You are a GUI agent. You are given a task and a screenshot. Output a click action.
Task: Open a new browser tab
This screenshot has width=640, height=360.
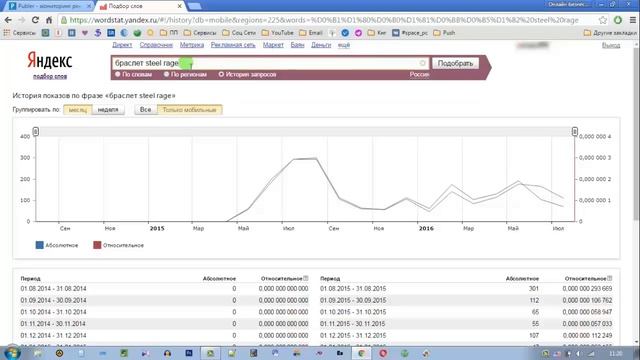point(194,6)
